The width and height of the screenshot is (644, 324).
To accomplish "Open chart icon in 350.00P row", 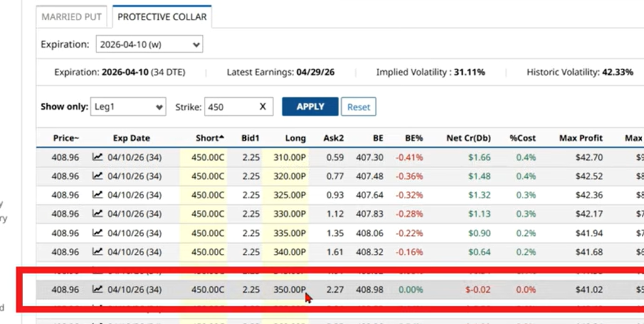I will [x=97, y=289].
